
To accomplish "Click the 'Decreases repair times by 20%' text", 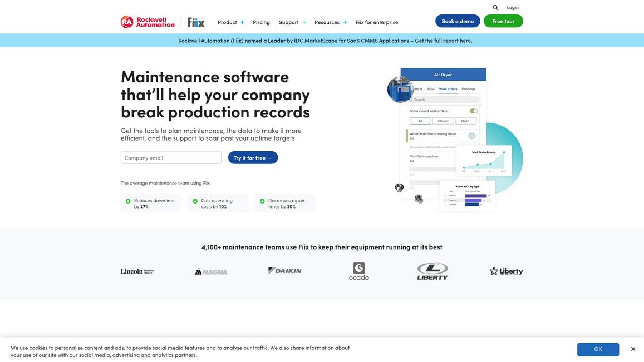I will tap(286, 204).
